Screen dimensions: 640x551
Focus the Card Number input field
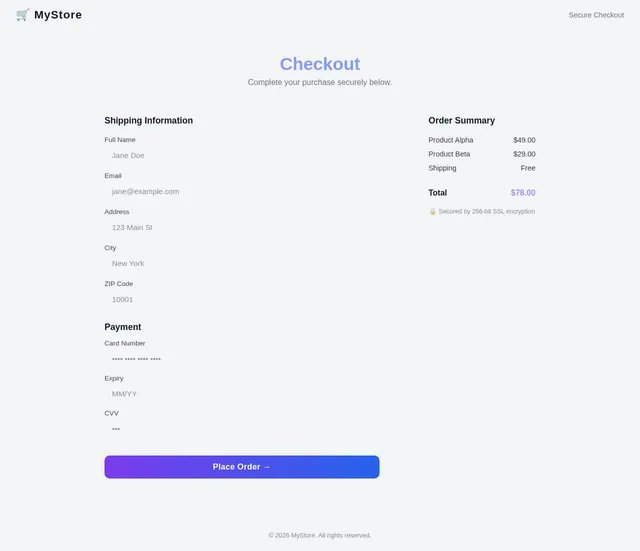click(x=242, y=359)
